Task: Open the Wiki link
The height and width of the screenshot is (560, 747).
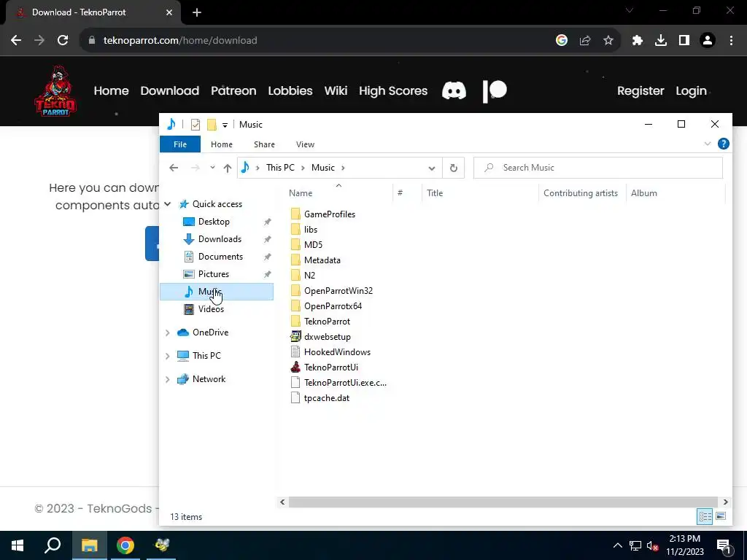Action: click(336, 91)
